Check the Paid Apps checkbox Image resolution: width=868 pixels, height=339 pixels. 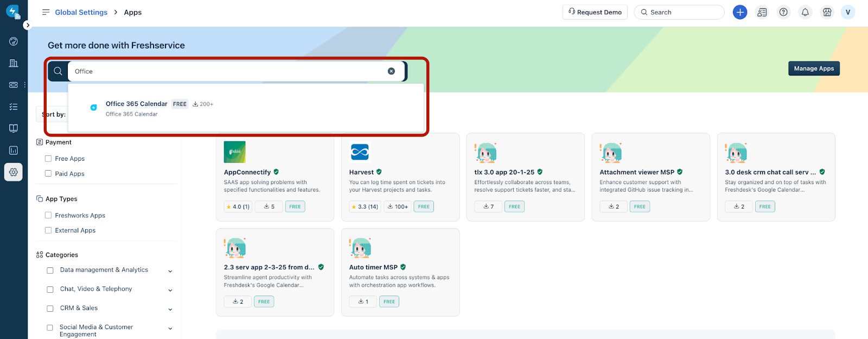tap(48, 174)
